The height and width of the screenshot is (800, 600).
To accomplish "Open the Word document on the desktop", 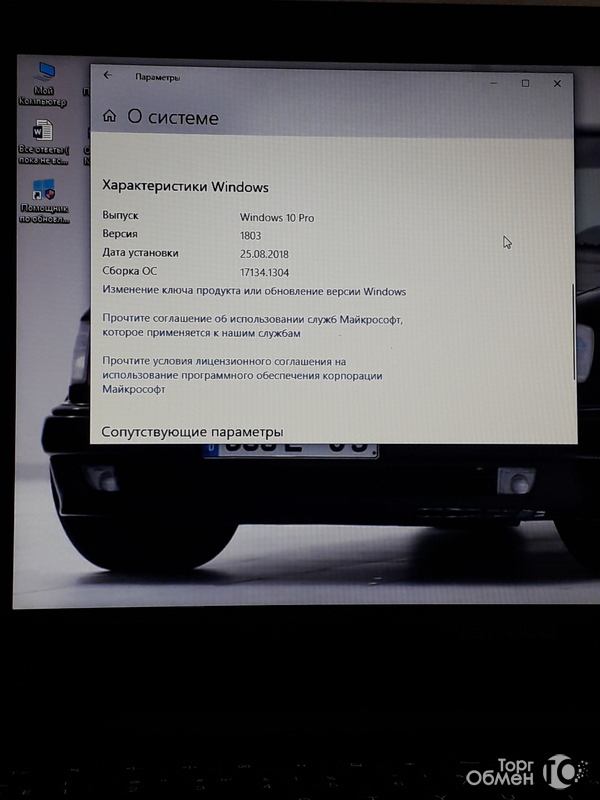I will pyautogui.click(x=43, y=132).
